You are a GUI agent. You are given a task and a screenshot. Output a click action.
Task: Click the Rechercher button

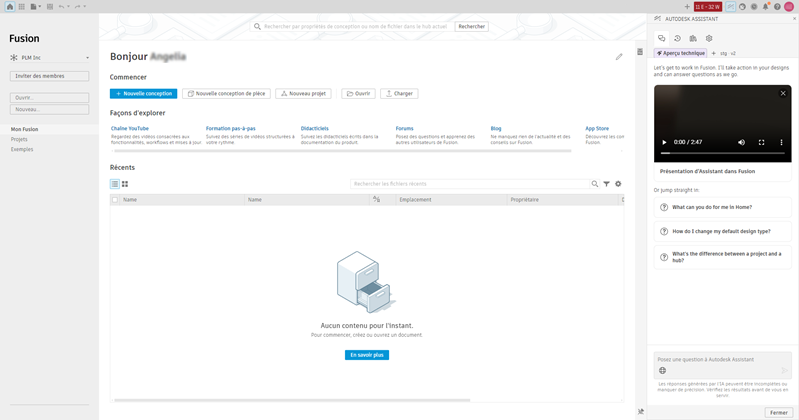click(x=471, y=27)
